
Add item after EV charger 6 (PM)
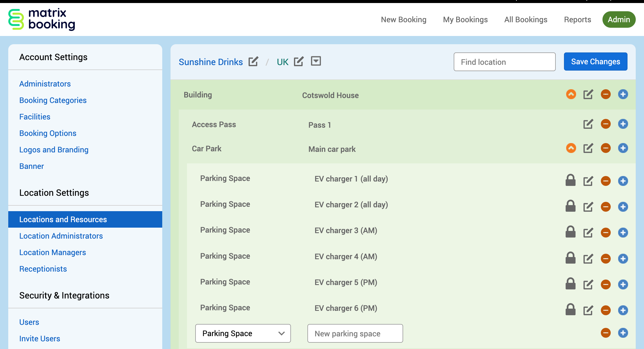click(623, 310)
